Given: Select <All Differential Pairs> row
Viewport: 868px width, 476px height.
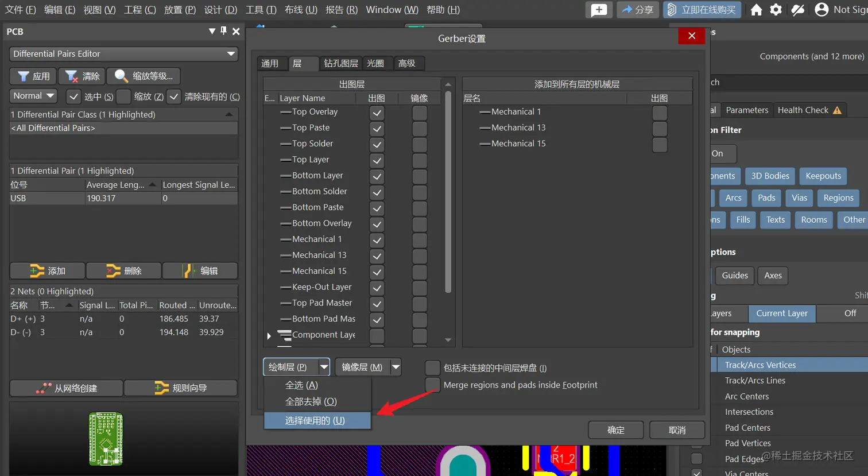Looking at the screenshot, I should click(x=123, y=128).
